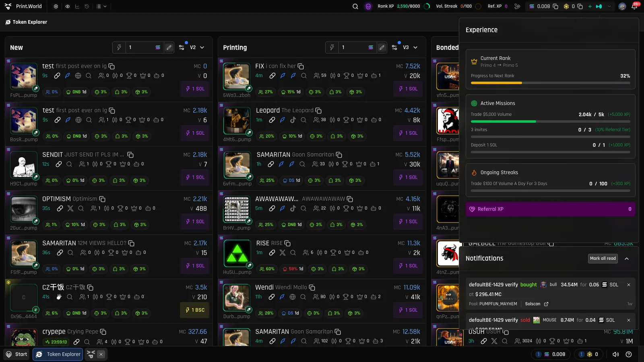Open the user profile avatar
Screen dimensions: 644x362
pyautogui.click(x=622, y=6)
